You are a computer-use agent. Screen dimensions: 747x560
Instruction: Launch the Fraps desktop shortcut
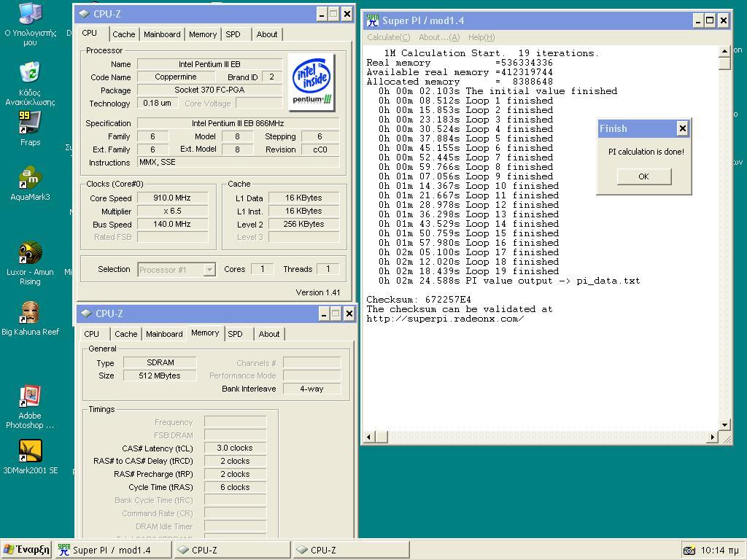pyautogui.click(x=30, y=128)
